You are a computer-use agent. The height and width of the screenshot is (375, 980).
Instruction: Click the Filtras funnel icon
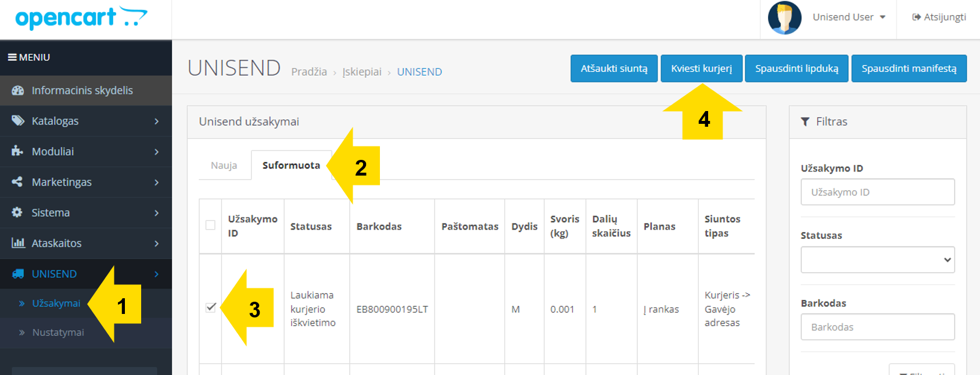pos(805,122)
